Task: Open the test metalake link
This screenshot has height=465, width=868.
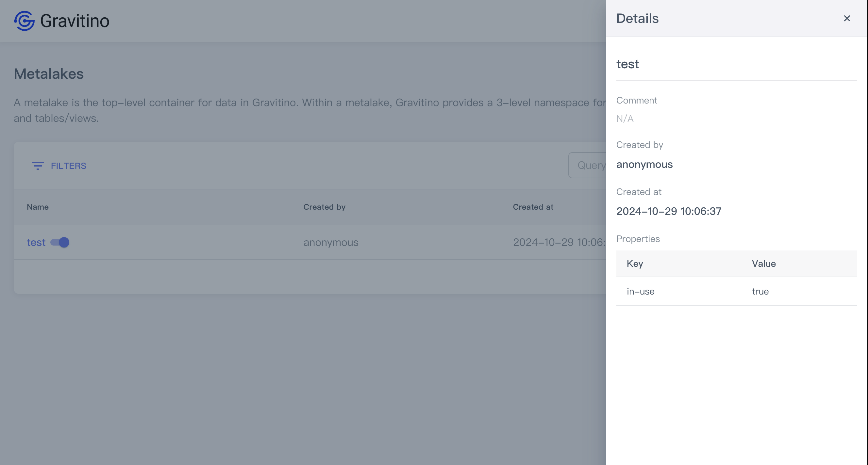Action: click(36, 242)
